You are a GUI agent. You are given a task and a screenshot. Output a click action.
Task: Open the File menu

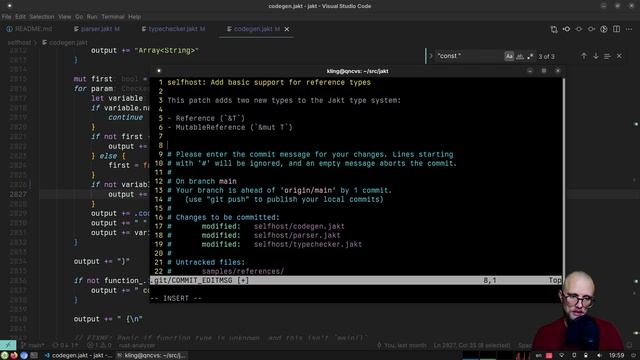[x=7, y=17]
